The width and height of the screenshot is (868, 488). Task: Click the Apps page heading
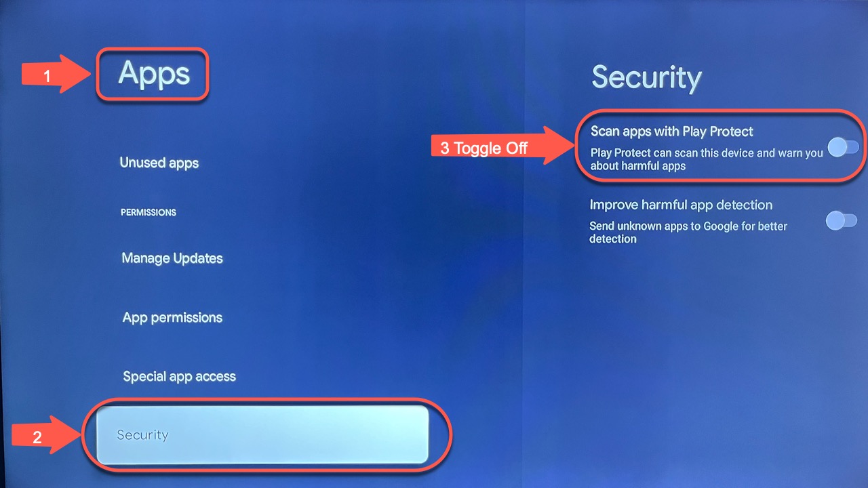(x=154, y=74)
